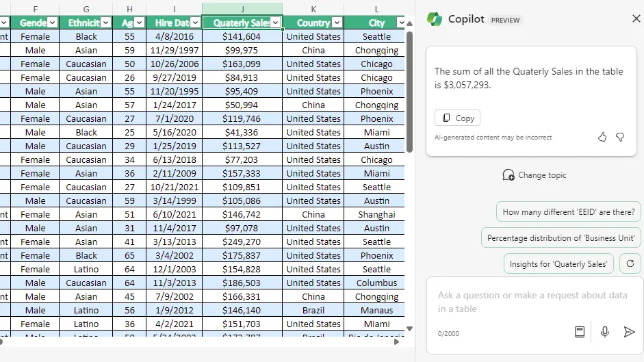Select Percentage distribution of 'Business Unit' suggestion
Screen dimensions: 644x362
(561, 238)
